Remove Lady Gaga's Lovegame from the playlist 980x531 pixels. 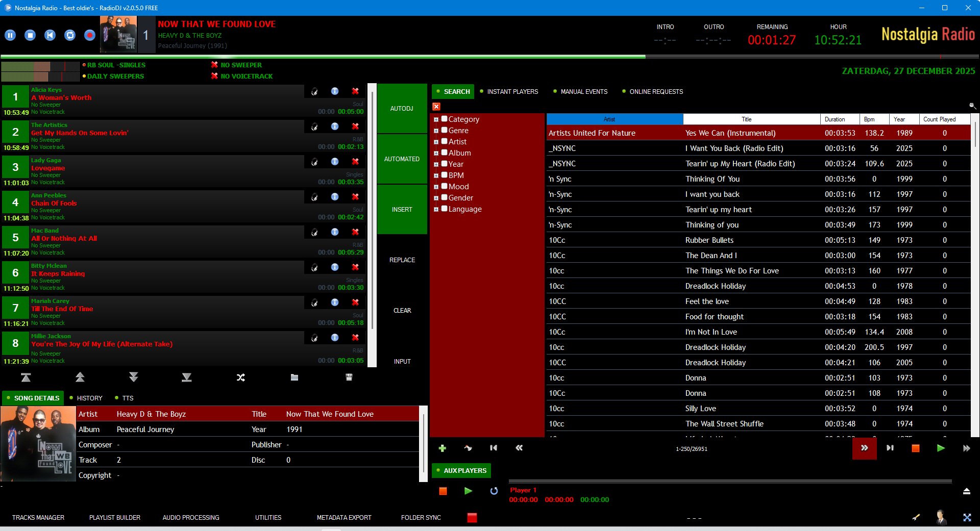355,161
